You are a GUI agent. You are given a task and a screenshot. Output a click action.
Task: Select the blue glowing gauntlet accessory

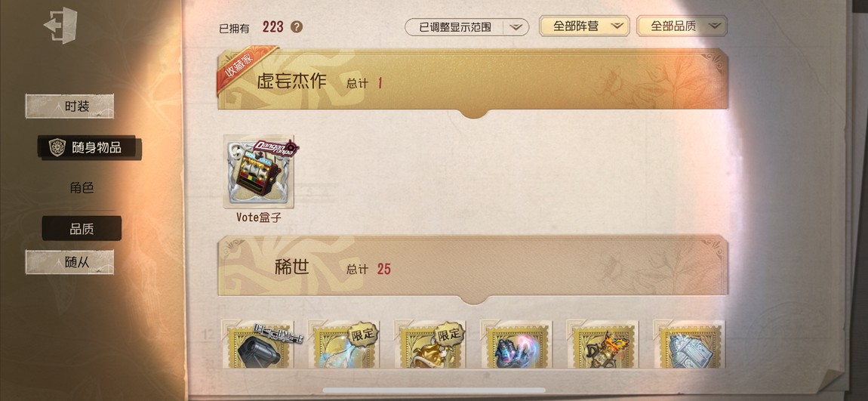click(516, 344)
